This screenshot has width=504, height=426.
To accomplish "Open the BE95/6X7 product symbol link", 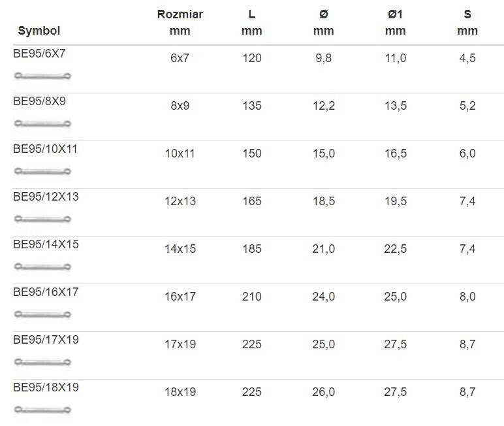I will [x=39, y=54].
